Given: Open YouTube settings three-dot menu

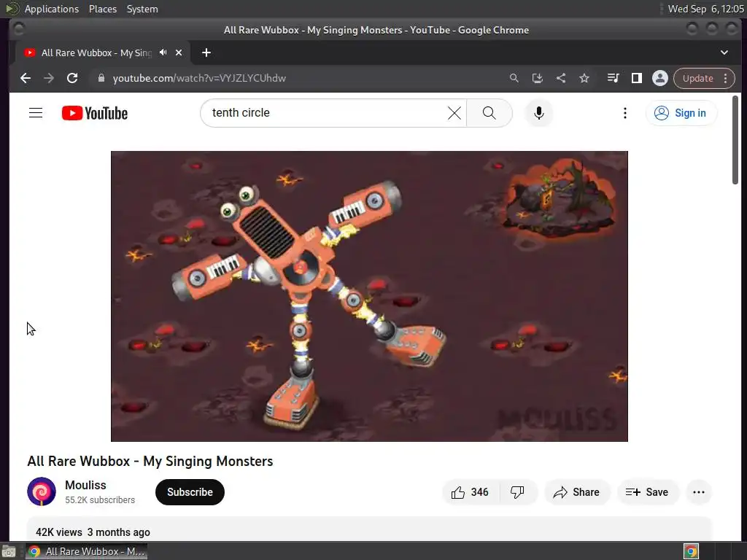Looking at the screenshot, I should click(x=625, y=113).
